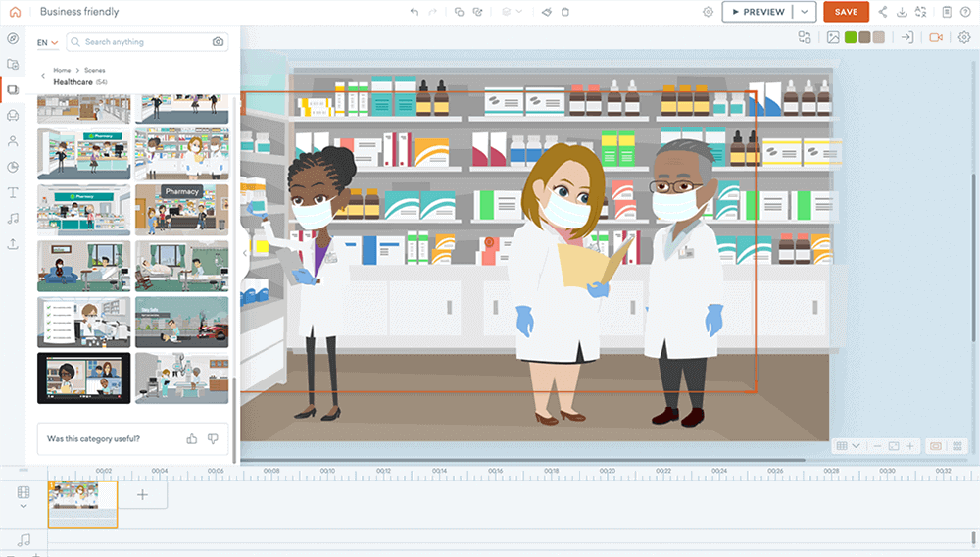This screenshot has height=557, width=980.
Task: Select the light beige color swatch
Action: [879, 38]
